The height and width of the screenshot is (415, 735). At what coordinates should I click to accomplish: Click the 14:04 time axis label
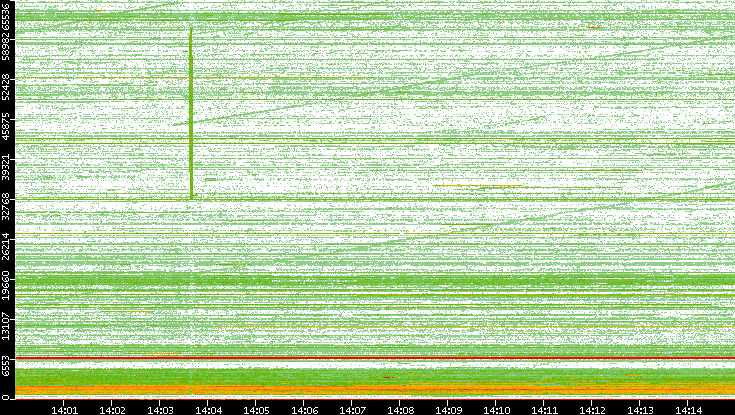tap(209, 410)
